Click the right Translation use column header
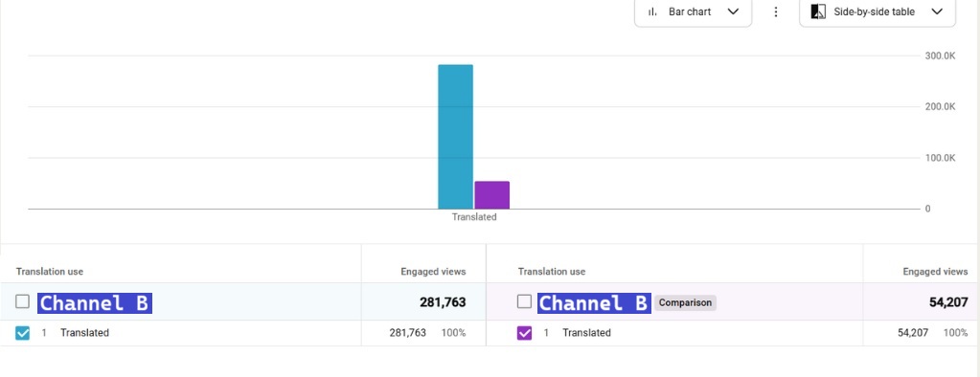The height and width of the screenshot is (377, 980). (x=551, y=272)
